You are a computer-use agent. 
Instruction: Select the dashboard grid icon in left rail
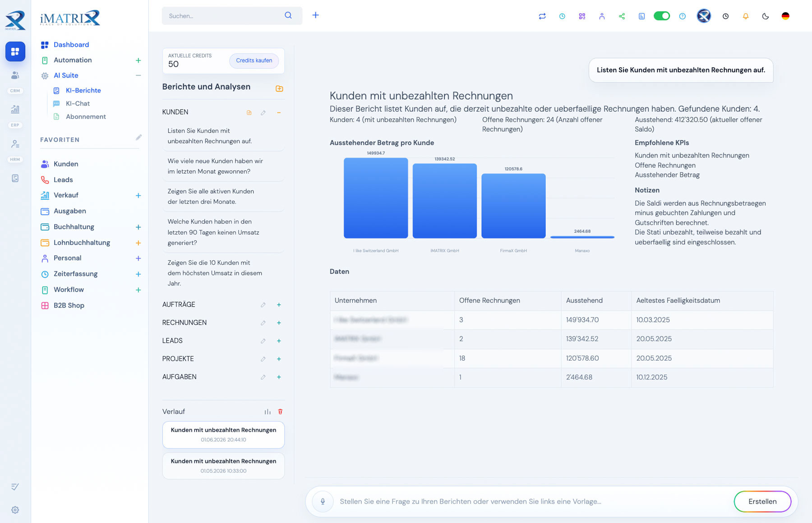15,51
